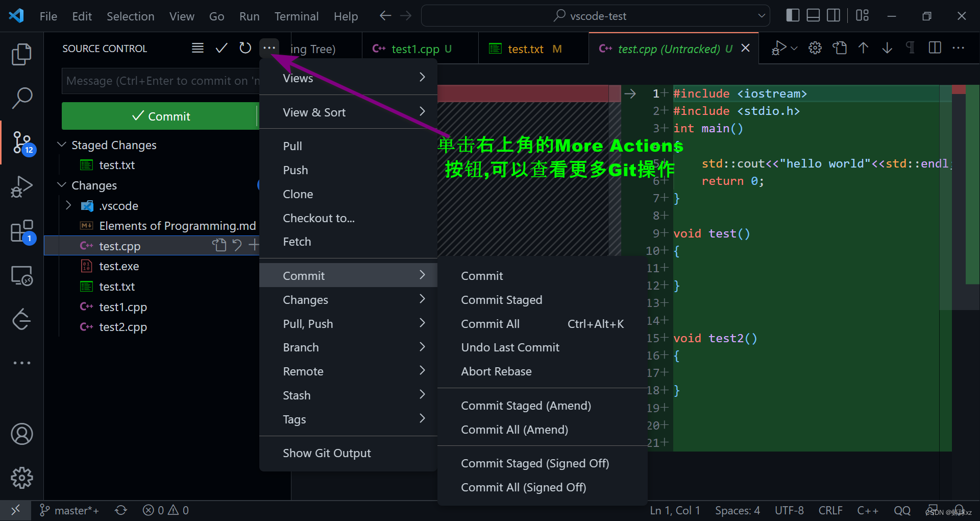Viewport: 980px width, 521px height.
Task: Click the remote window status bar icon
Action: coord(15,510)
